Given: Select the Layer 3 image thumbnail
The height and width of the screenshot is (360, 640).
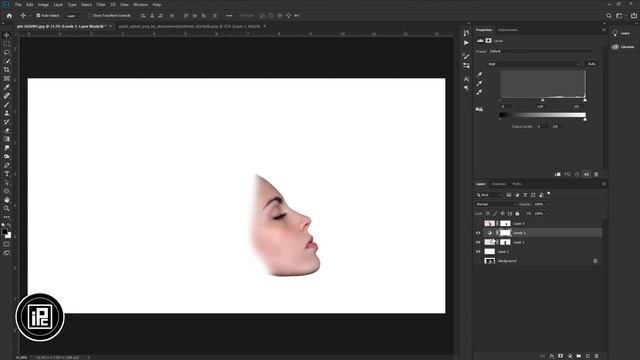Looking at the screenshot, I should tap(489, 223).
